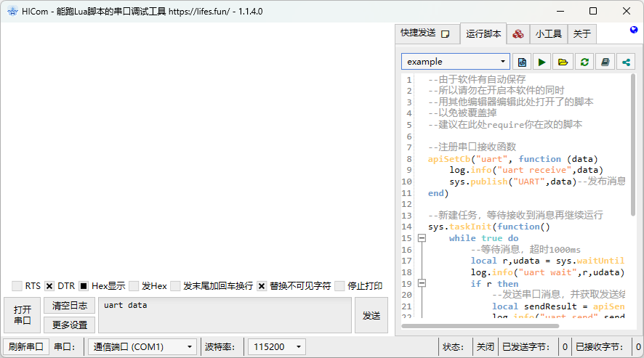Click the green refresh script list icon

584,62
